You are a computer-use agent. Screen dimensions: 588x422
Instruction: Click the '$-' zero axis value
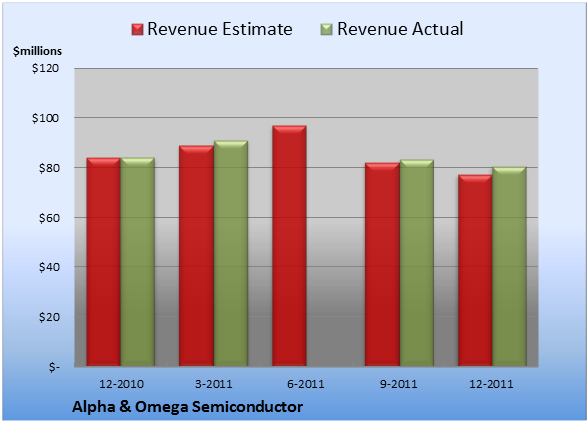click(54, 367)
